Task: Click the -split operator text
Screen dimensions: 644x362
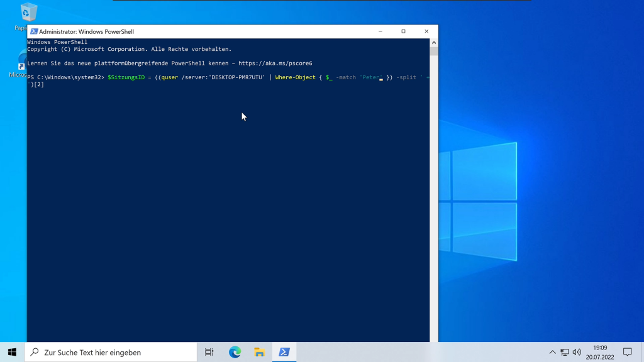Action: click(x=406, y=77)
